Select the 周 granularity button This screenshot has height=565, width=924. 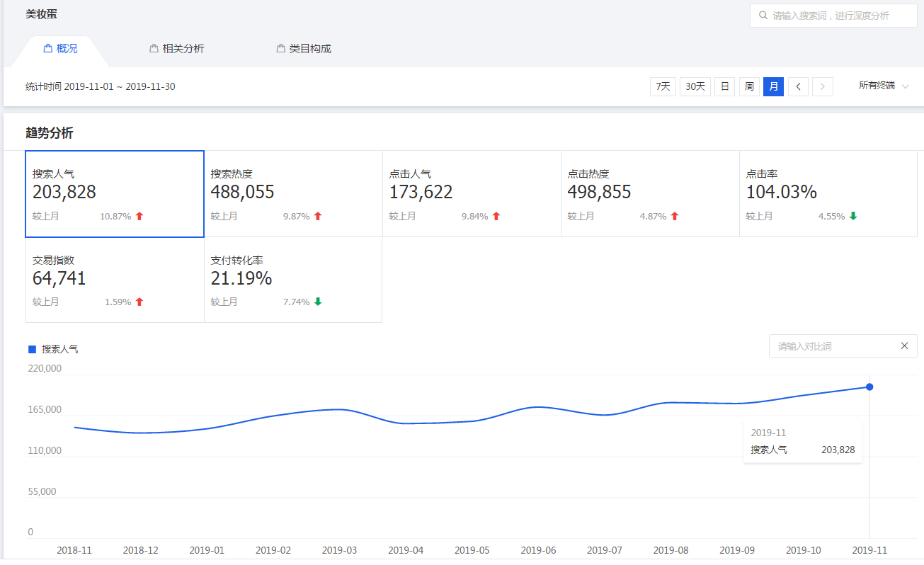tap(749, 86)
